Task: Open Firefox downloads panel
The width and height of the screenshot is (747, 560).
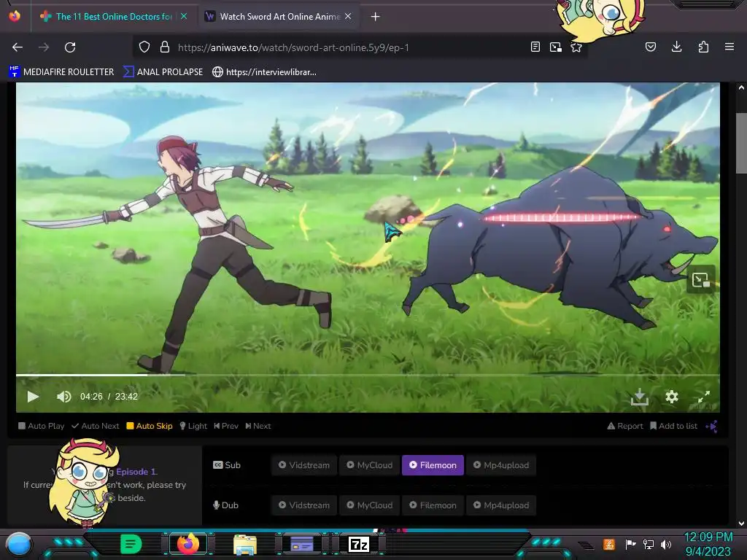Action: click(676, 47)
